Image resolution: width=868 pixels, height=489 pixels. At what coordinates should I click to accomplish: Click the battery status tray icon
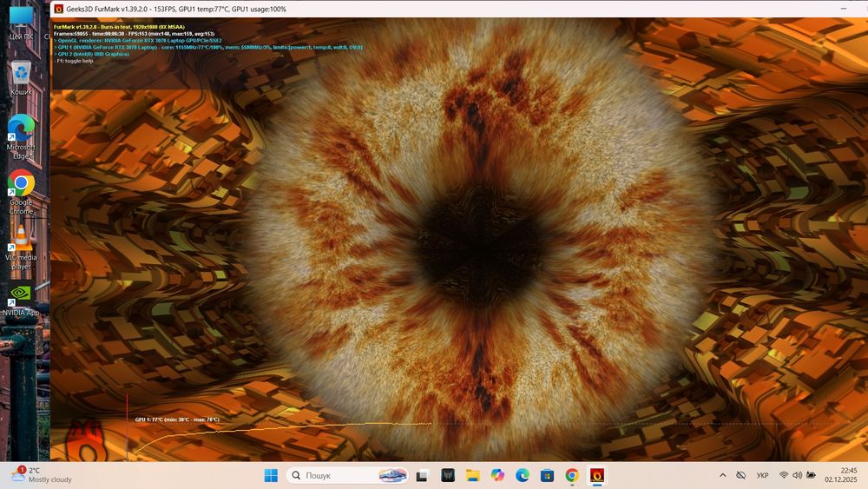[811, 475]
